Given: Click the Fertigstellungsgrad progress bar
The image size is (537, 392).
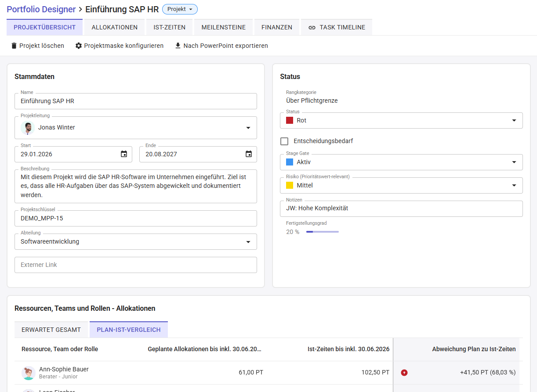Looking at the screenshot, I should point(323,232).
